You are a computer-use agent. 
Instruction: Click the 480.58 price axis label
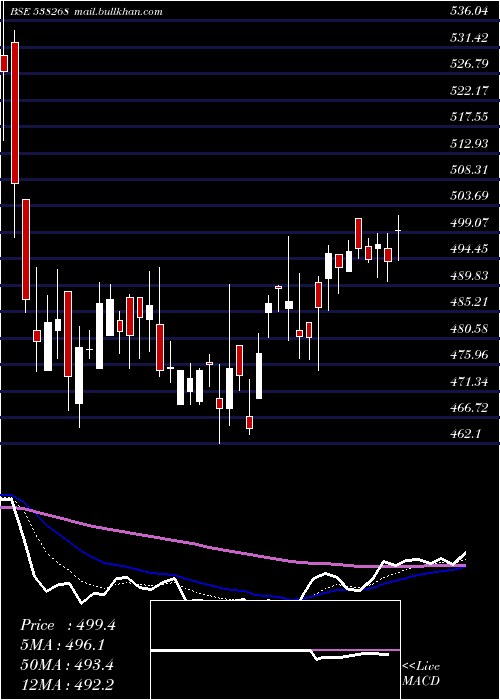tap(469, 329)
